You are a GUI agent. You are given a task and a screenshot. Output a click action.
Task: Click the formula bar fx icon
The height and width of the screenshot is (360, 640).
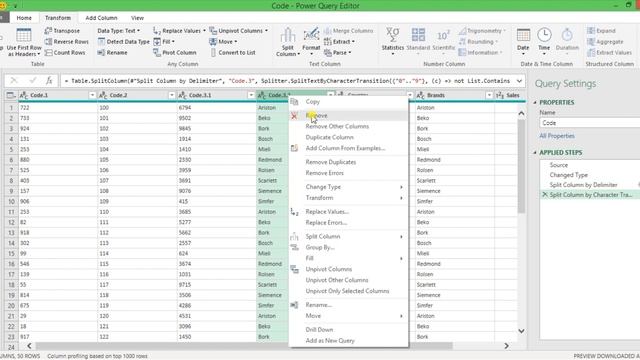click(49, 81)
